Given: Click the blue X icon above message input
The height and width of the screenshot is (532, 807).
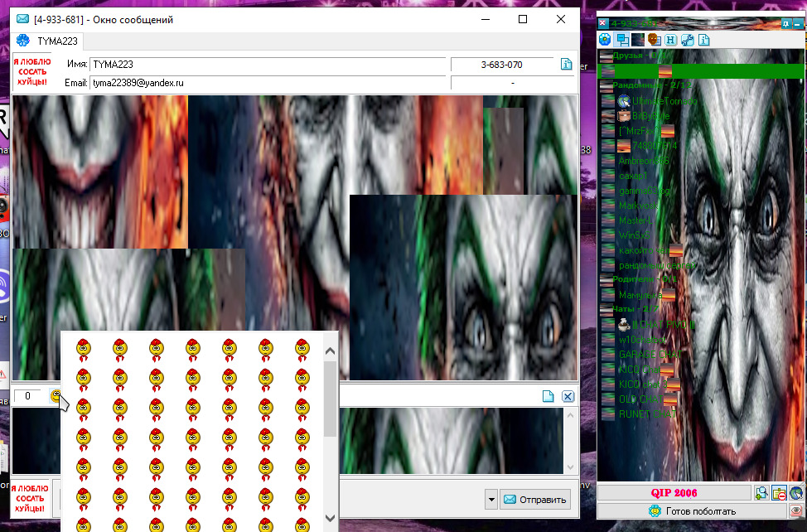Looking at the screenshot, I should (x=568, y=397).
